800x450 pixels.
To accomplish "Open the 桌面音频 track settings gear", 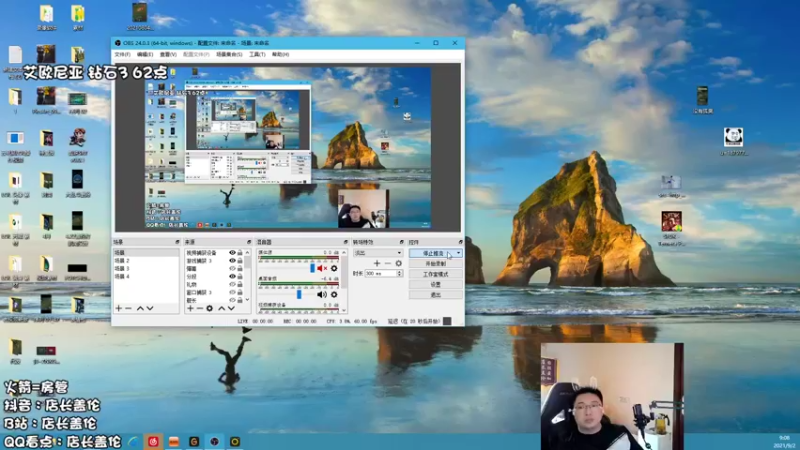I will [334, 294].
